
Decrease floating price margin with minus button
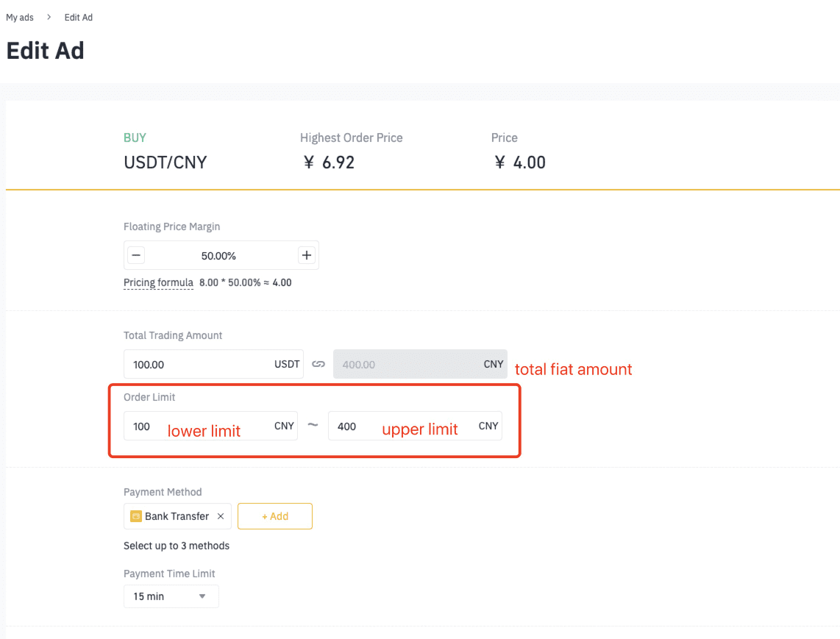click(x=136, y=255)
